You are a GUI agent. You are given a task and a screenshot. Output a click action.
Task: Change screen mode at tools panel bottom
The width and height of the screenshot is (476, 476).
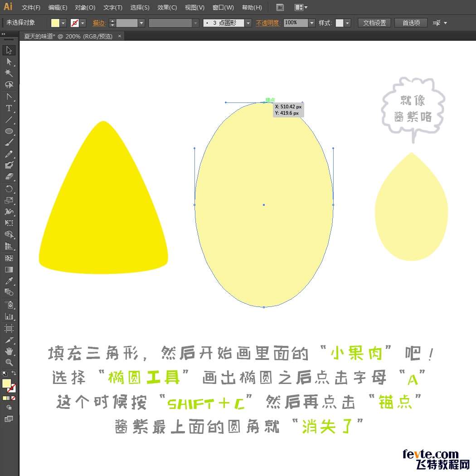point(9,419)
